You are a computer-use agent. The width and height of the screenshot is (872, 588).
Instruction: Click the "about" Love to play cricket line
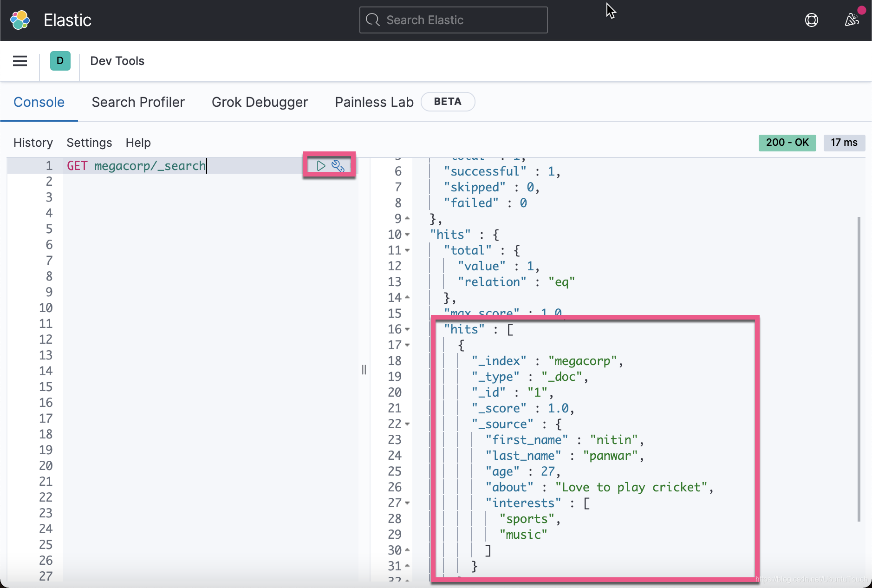click(599, 487)
